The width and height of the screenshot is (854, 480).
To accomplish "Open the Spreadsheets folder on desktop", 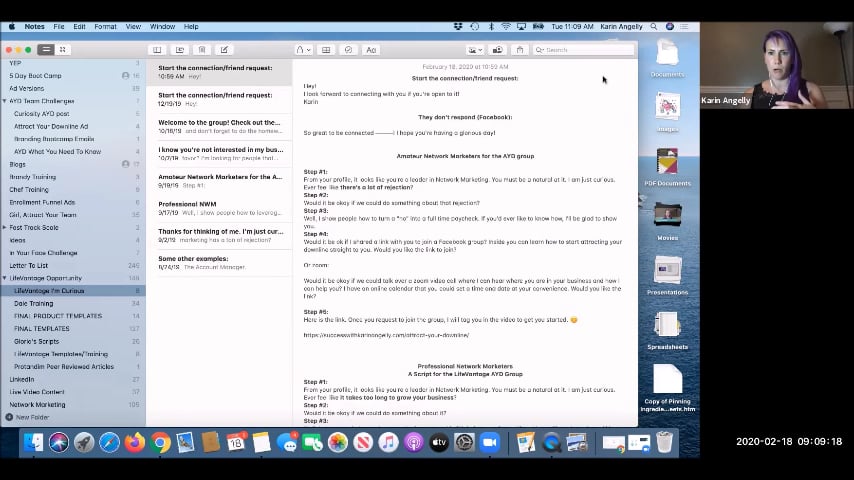I will pos(667,331).
